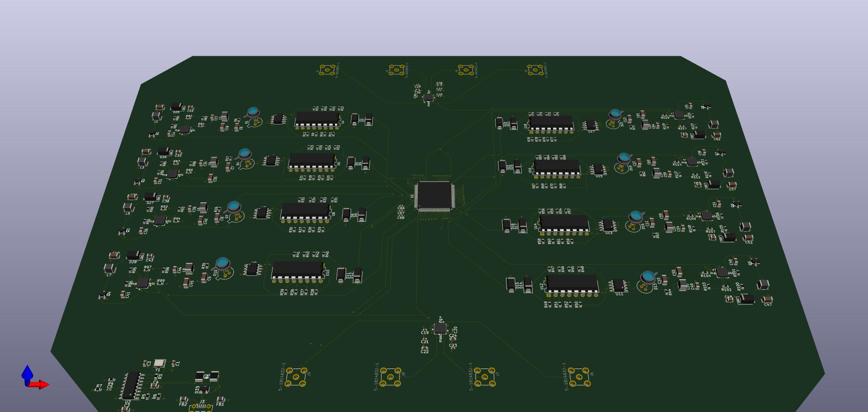This screenshot has width=868, height=412.
Task: Click the SOIC chip U17
Action: pyautogui.click(x=590, y=125)
